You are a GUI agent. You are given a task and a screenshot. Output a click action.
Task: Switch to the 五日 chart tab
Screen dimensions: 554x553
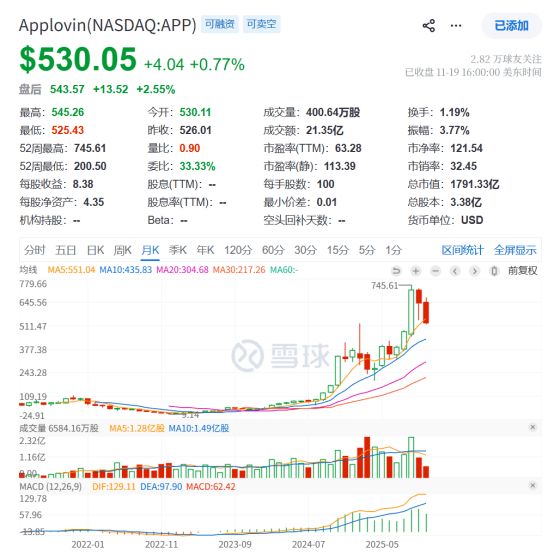(x=66, y=250)
